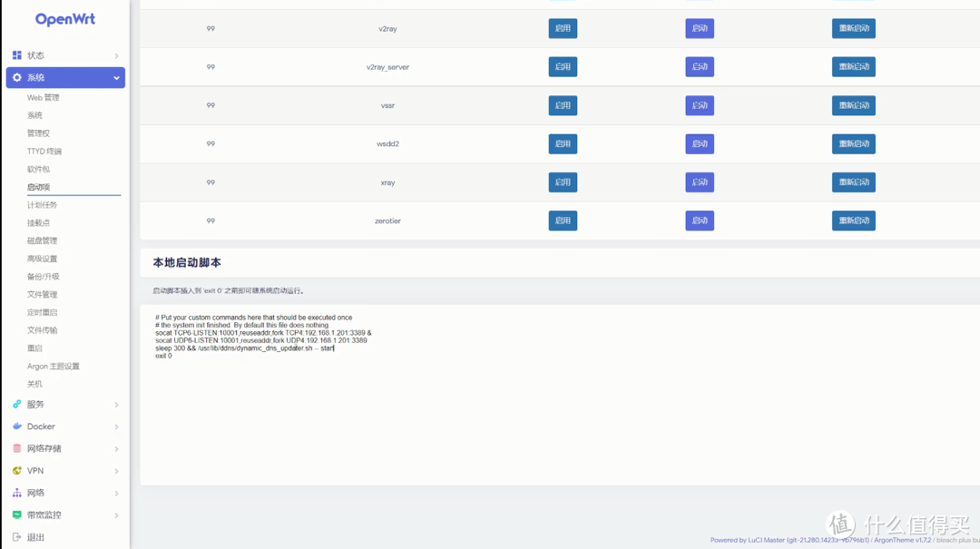Click the 网络存储 database icon
The image size is (980, 549).
[x=17, y=448]
